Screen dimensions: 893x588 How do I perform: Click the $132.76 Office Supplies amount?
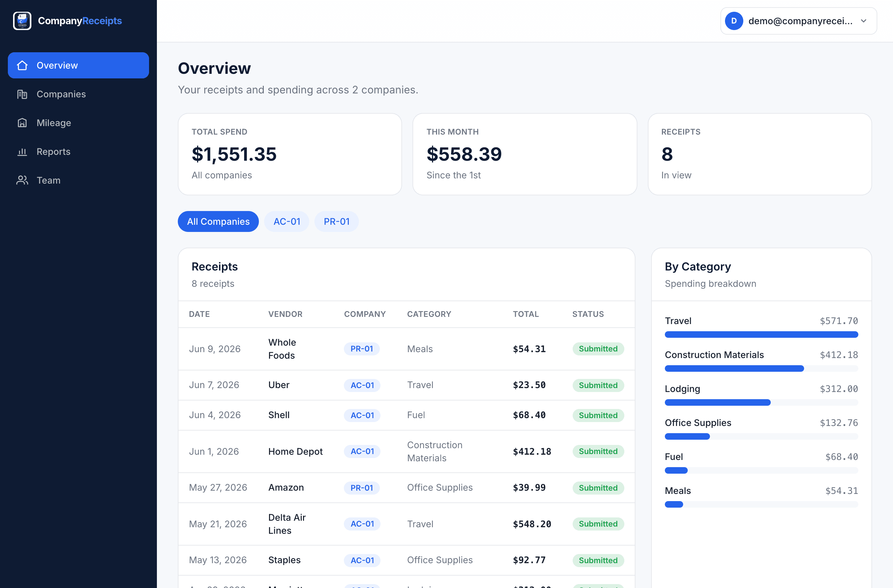(x=839, y=423)
